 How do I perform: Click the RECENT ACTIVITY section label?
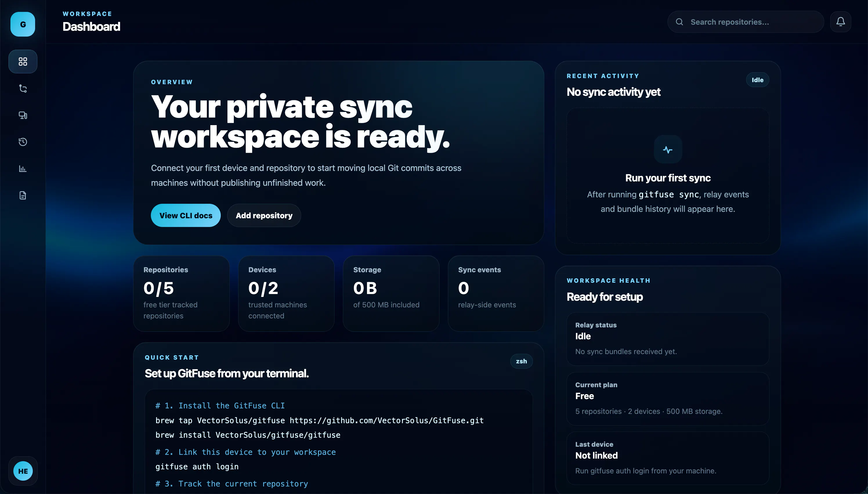click(603, 76)
